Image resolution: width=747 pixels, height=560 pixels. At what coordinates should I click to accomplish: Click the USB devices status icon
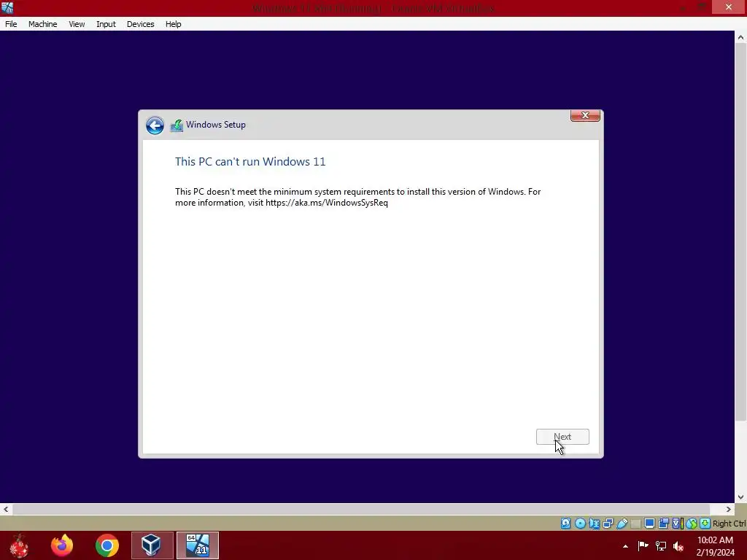click(x=622, y=524)
